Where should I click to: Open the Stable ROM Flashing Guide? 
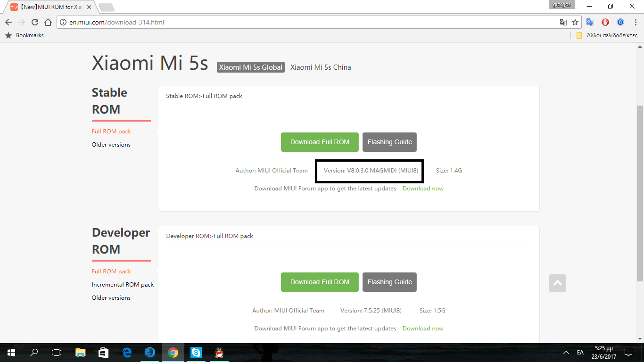(x=389, y=142)
